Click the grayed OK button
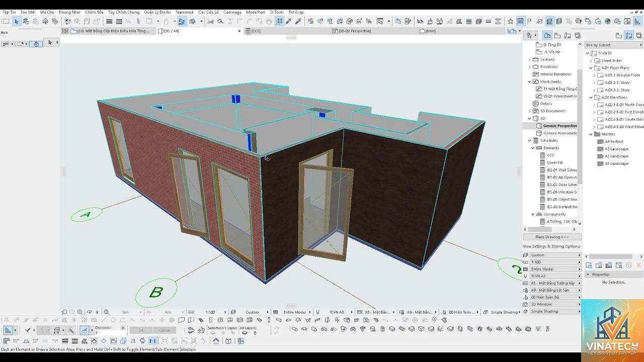Screen dimensions: 644x362 pyautogui.click(x=141, y=330)
